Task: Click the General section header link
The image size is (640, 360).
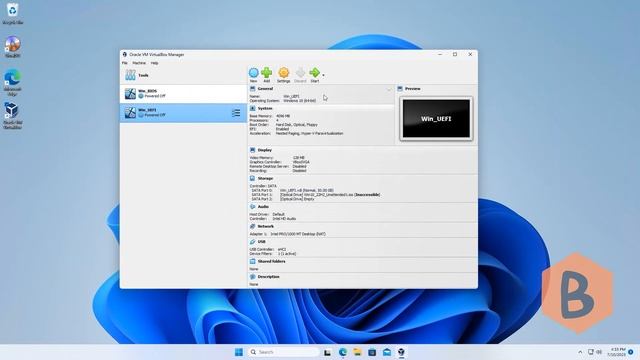Action: (x=265, y=89)
